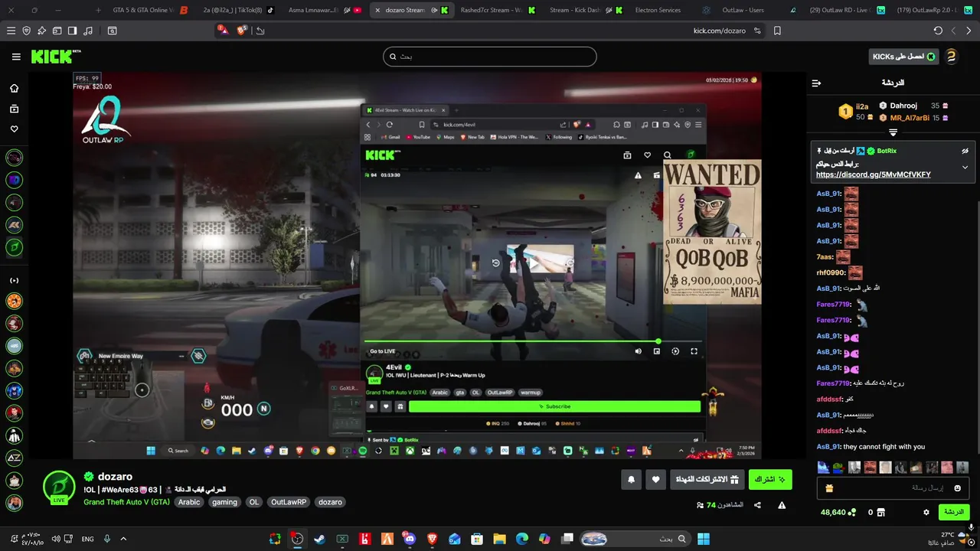
Task: Click the Kick logo
Action: (x=55, y=57)
